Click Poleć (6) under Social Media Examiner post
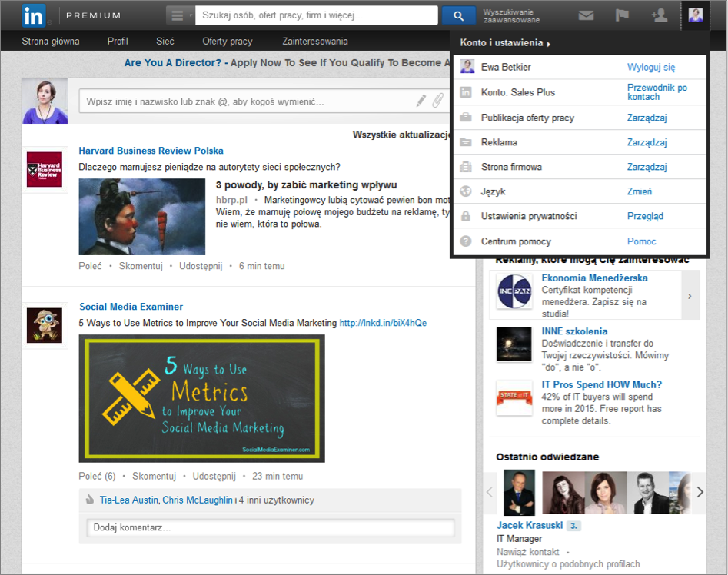The height and width of the screenshot is (575, 728). point(97,476)
